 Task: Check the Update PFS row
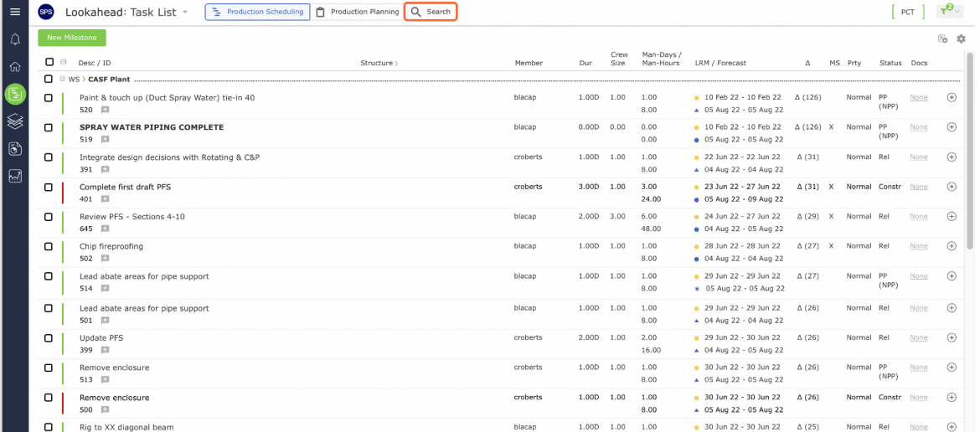click(x=48, y=337)
